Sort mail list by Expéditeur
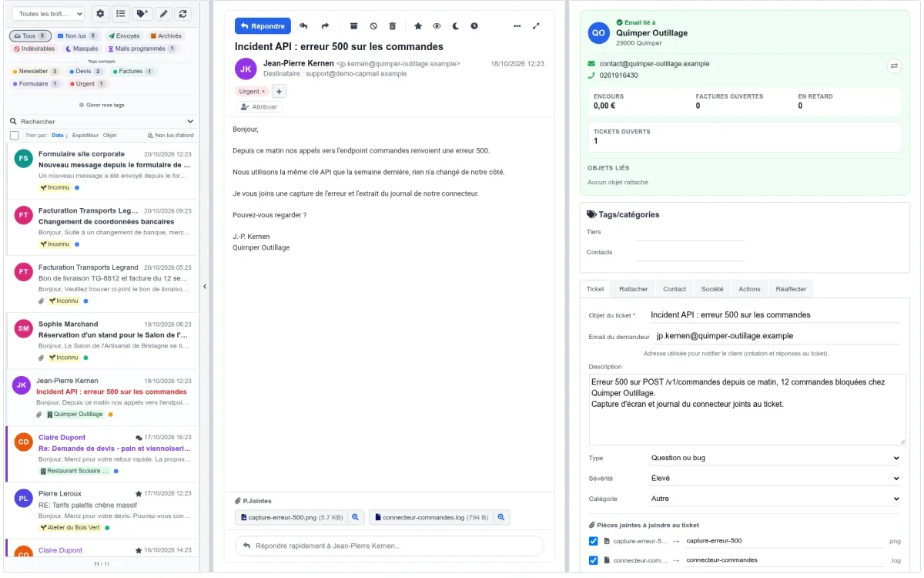This screenshot has height=578, width=924. point(85,135)
